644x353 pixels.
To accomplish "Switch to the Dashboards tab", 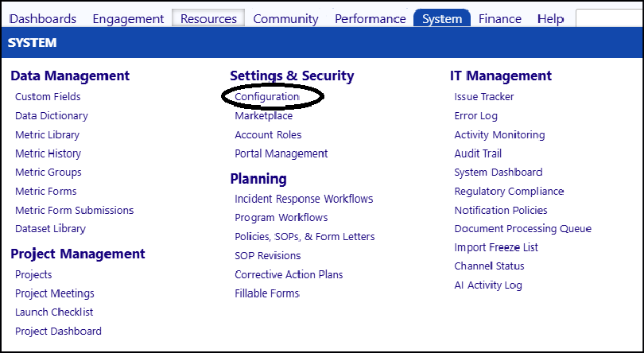I will tap(43, 19).
